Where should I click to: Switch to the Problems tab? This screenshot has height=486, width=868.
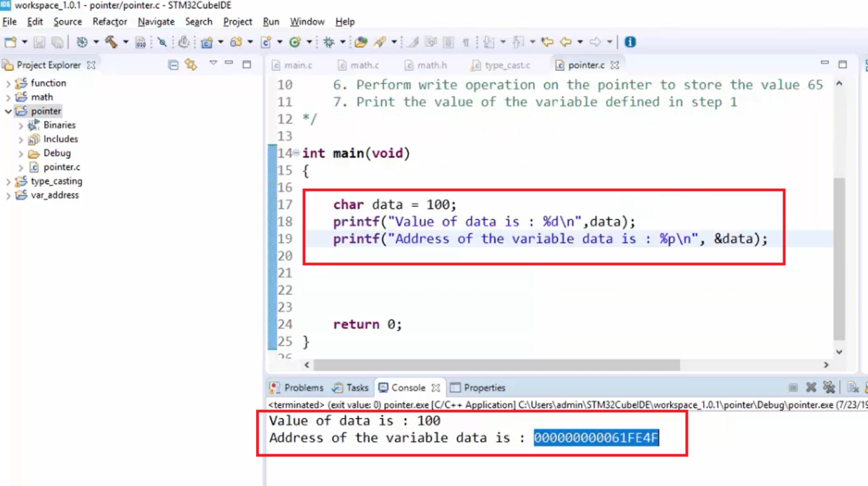click(x=297, y=388)
